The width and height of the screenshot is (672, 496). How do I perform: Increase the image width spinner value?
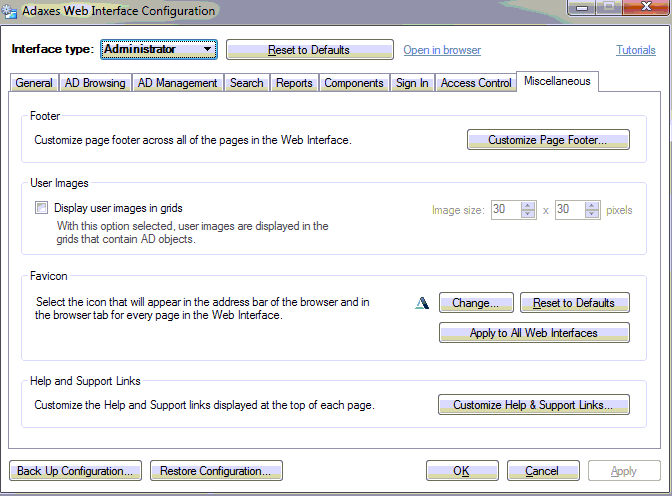[x=528, y=205]
